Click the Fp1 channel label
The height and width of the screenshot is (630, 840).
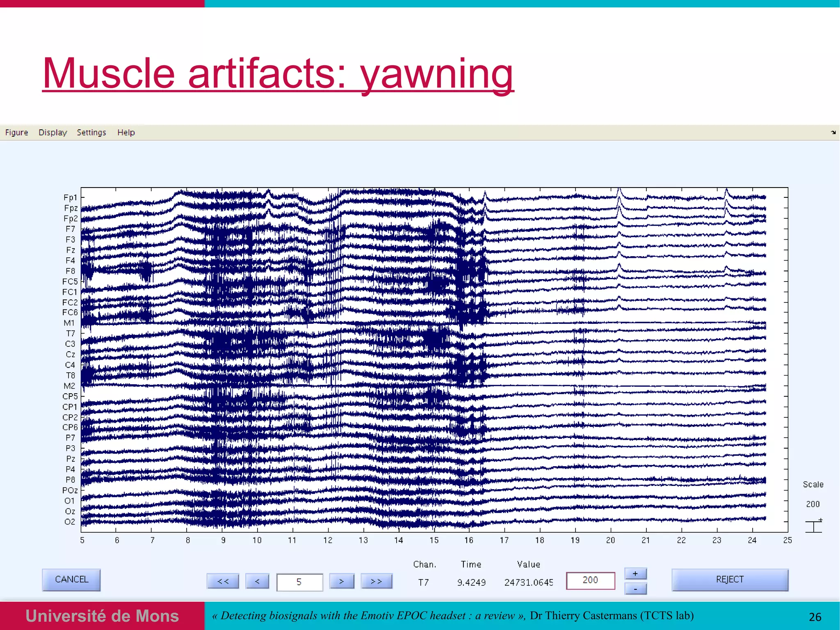click(70, 197)
